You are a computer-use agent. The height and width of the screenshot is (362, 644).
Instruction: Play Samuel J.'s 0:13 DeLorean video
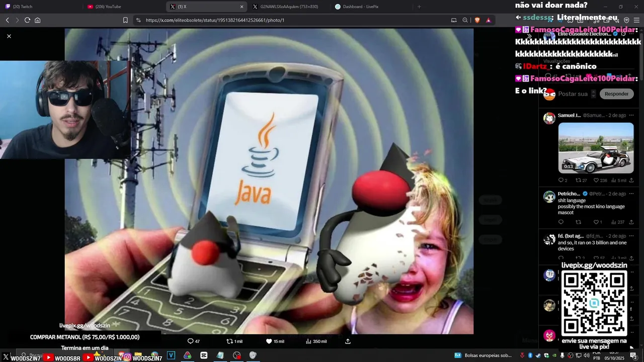click(596, 148)
